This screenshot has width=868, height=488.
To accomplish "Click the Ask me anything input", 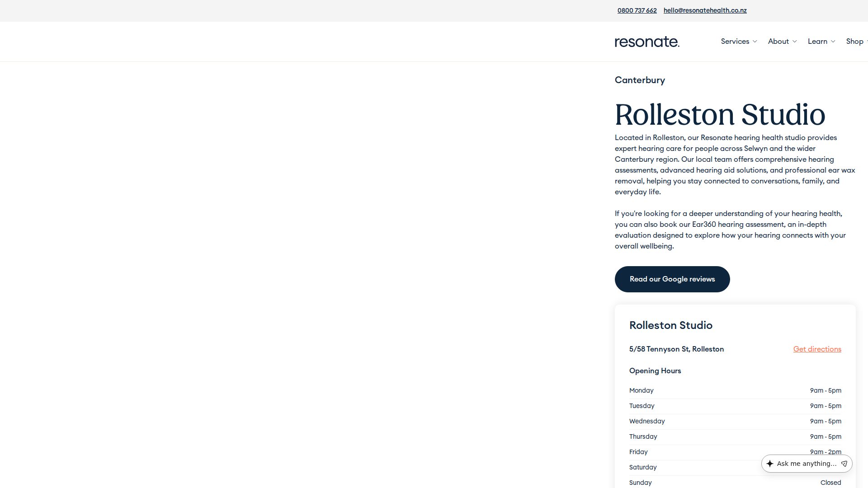I will 807,464.
